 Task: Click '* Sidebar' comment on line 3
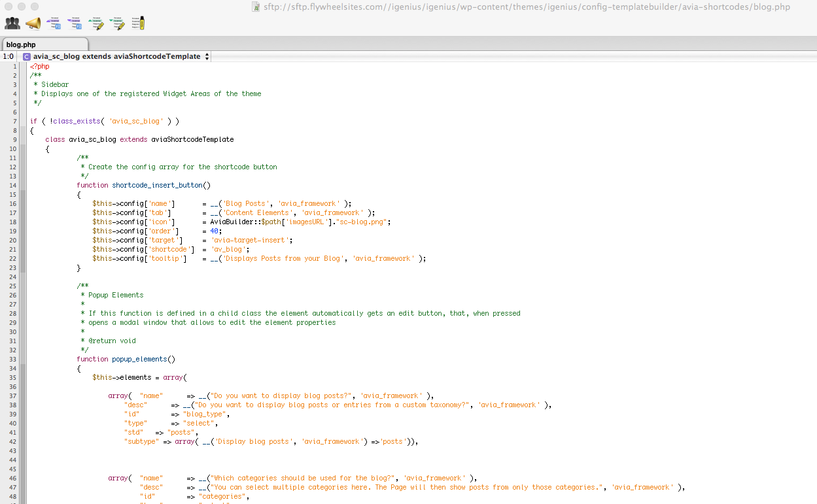(51, 84)
